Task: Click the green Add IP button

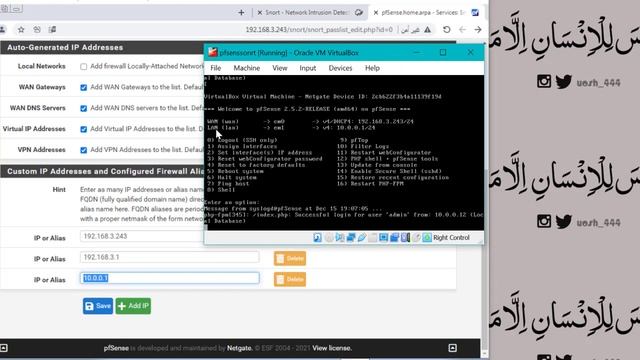Action: [133, 306]
